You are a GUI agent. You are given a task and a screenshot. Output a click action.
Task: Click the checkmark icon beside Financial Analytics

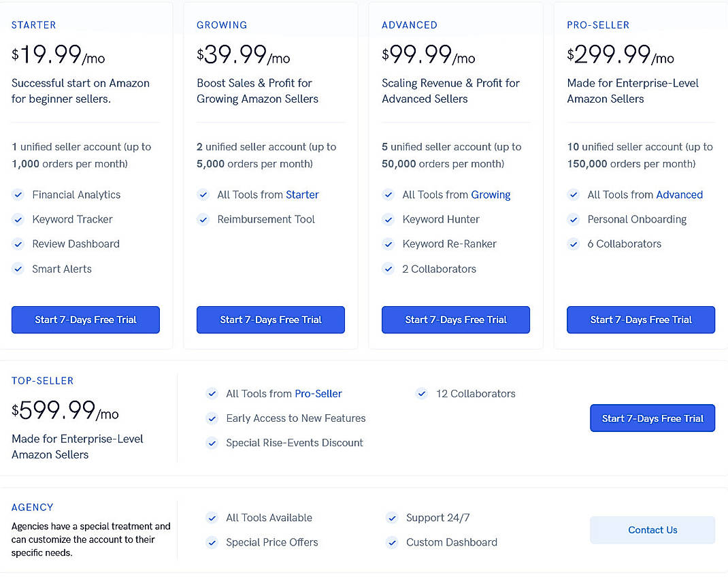(18, 195)
